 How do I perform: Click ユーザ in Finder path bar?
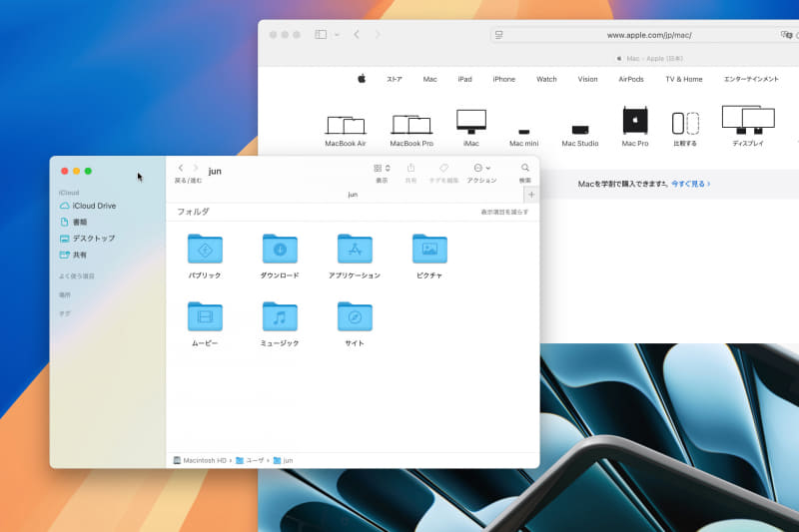(x=250, y=460)
